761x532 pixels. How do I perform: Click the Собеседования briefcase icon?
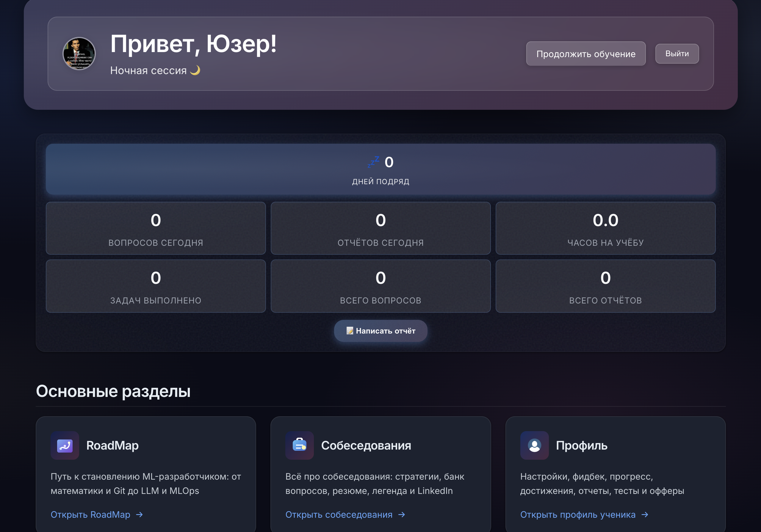pyautogui.click(x=300, y=445)
